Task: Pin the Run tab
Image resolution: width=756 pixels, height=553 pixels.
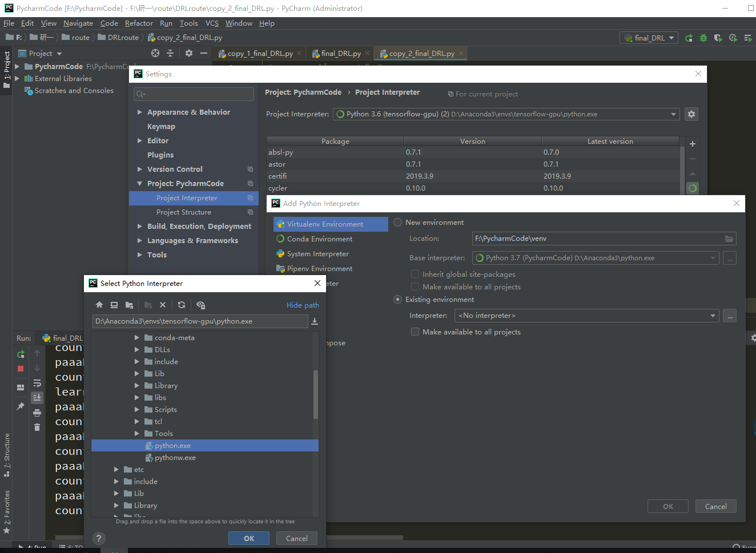Action: click(x=21, y=406)
